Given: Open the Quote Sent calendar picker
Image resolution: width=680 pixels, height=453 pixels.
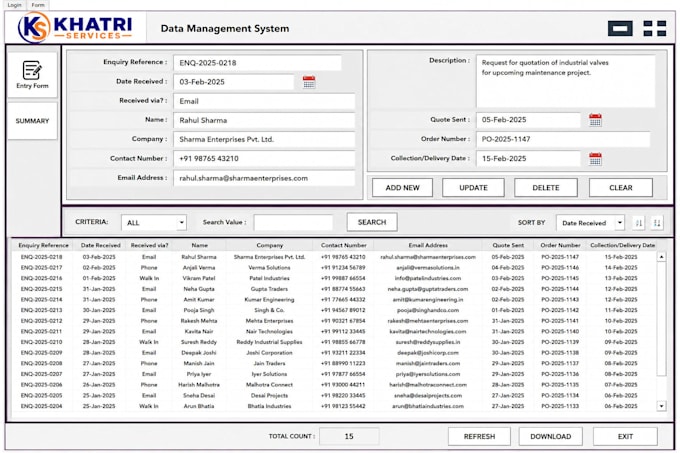Looking at the screenshot, I should tap(595, 120).
